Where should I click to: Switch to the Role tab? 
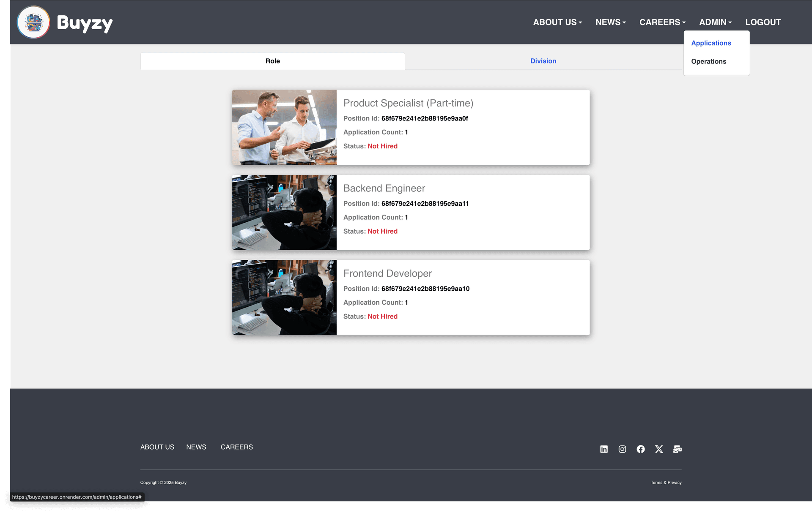click(x=272, y=61)
